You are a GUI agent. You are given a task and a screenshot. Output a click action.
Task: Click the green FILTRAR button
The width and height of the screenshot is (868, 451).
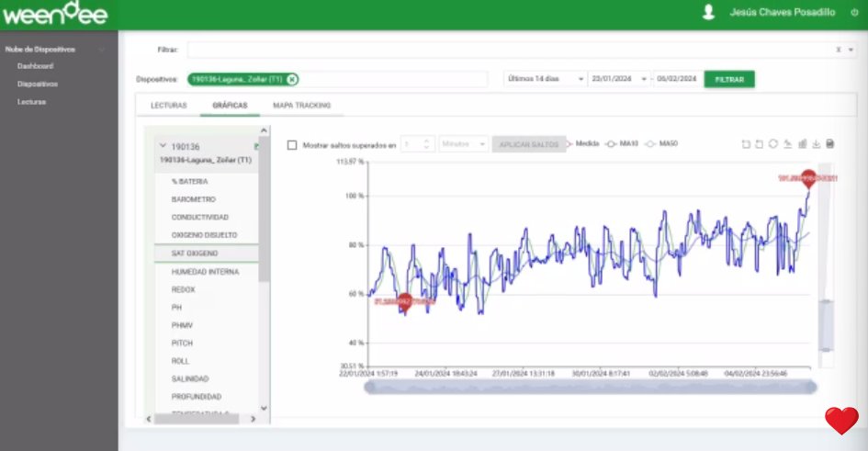[729, 79]
